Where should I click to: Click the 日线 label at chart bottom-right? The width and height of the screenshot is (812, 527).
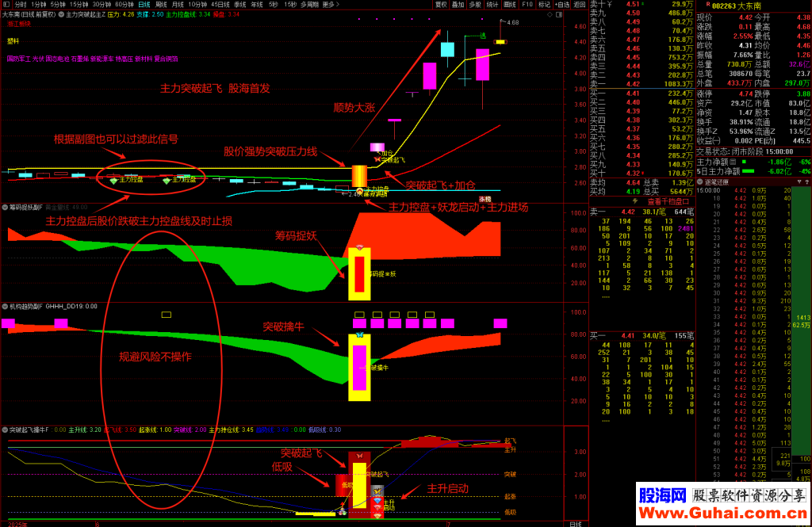(x=576, y=523)
